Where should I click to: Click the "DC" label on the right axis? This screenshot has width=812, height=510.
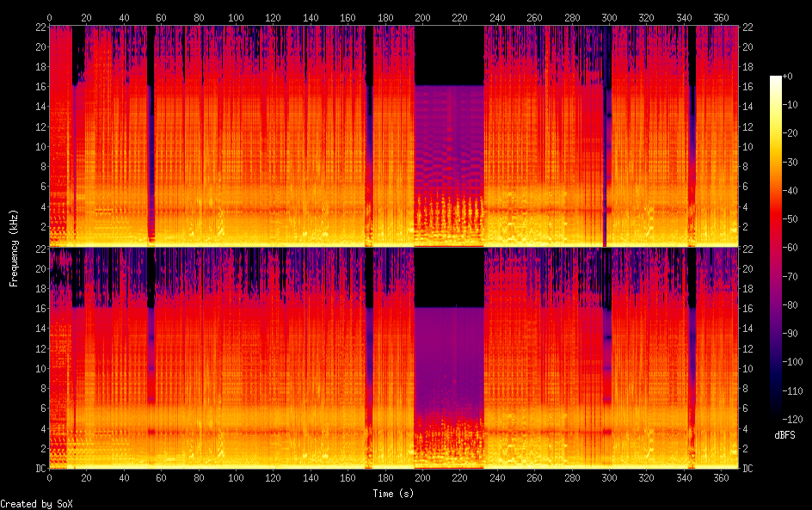[747, 469]
